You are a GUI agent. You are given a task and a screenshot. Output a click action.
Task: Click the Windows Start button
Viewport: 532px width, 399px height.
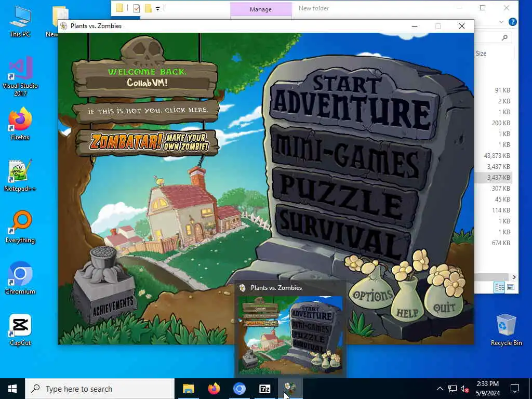click(x=12, y=389)
